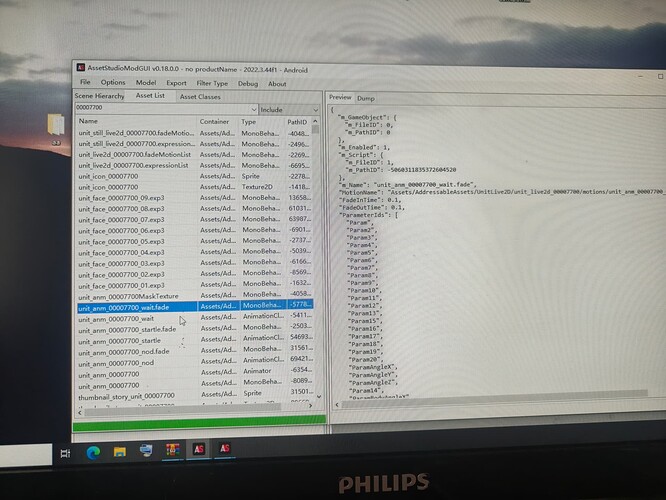The width and height of the screenshot is (666, 500).
Task: Select unit_live2d_00007700.expressionList row
Action: click(x=195, y=165)
